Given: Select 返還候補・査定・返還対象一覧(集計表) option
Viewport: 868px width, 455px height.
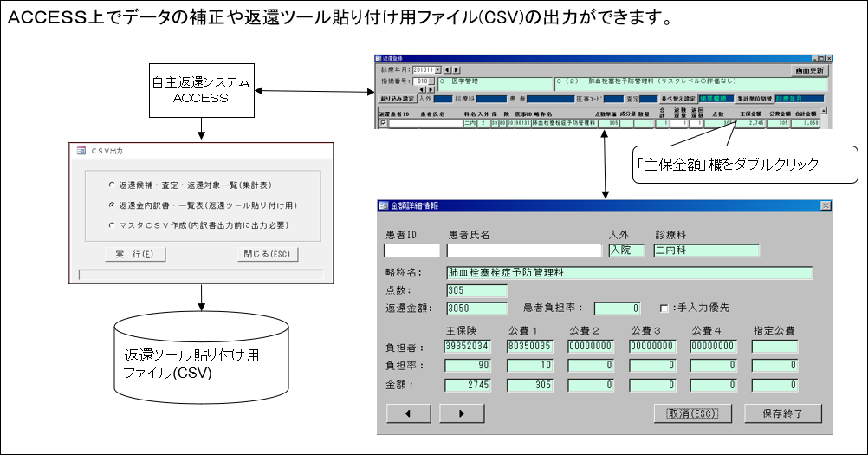Looking at the screenshot, I should pos(112,185).
